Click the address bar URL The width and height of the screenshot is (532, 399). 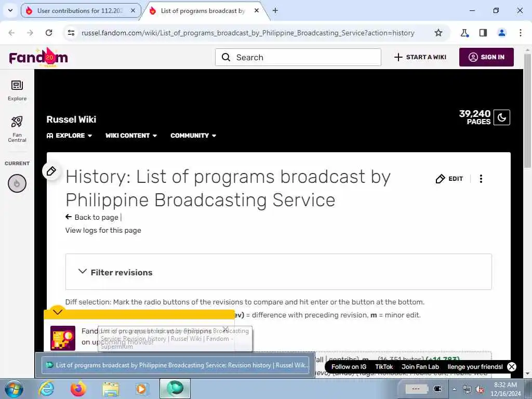(248, 33)
